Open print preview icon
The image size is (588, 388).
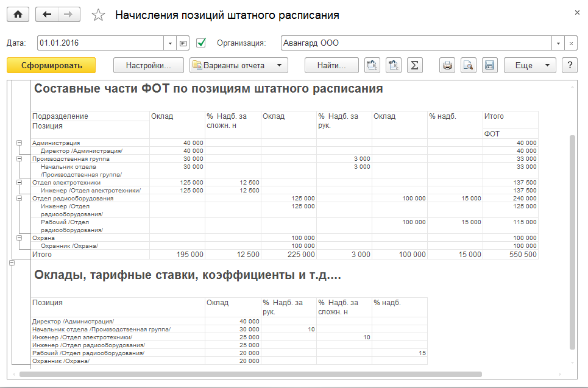(468, 65)
